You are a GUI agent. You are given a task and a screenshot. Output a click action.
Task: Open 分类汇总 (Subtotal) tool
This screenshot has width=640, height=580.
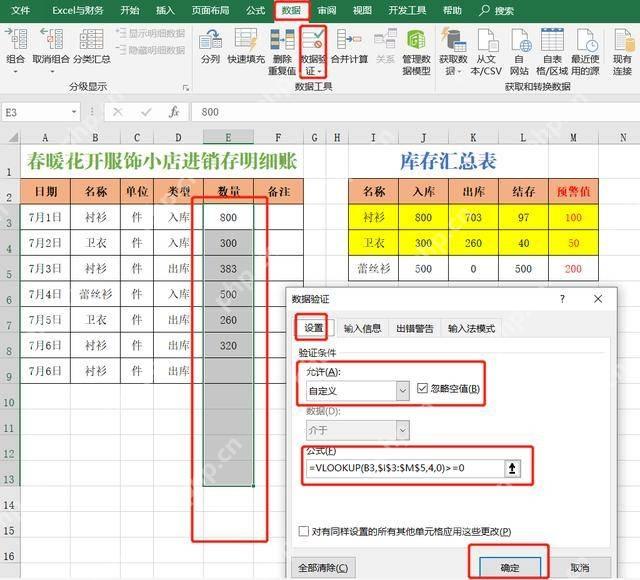point(91,46)
